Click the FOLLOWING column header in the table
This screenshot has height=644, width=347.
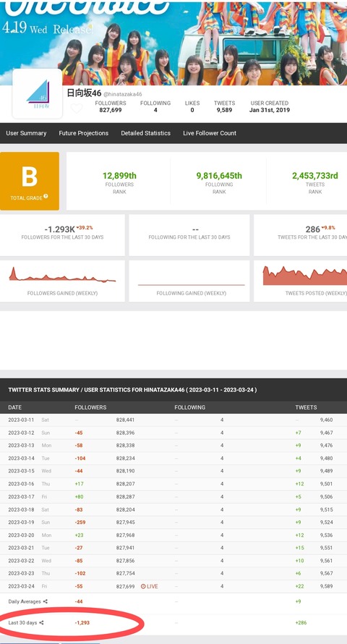pos(190,407)
